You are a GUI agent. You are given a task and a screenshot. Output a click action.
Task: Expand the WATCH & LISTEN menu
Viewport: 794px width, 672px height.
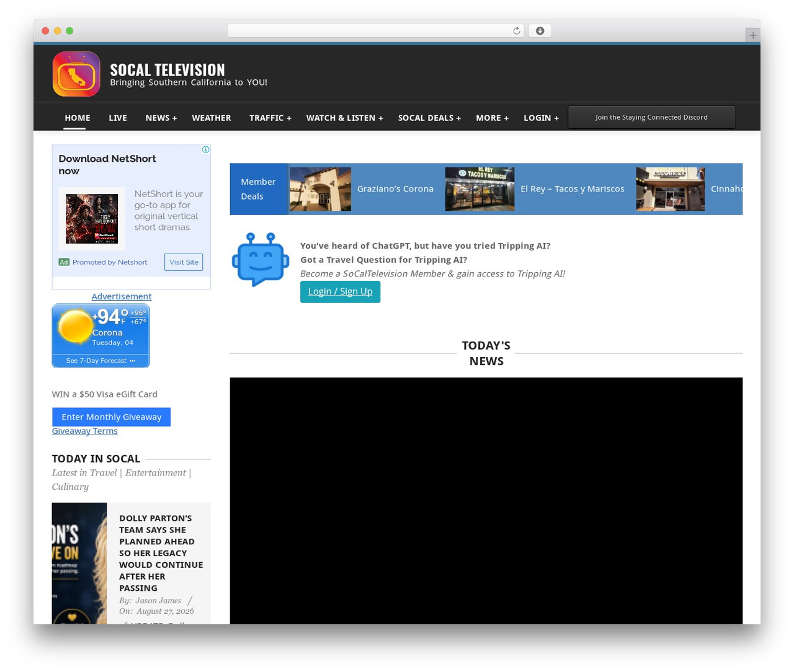[345, 118]
